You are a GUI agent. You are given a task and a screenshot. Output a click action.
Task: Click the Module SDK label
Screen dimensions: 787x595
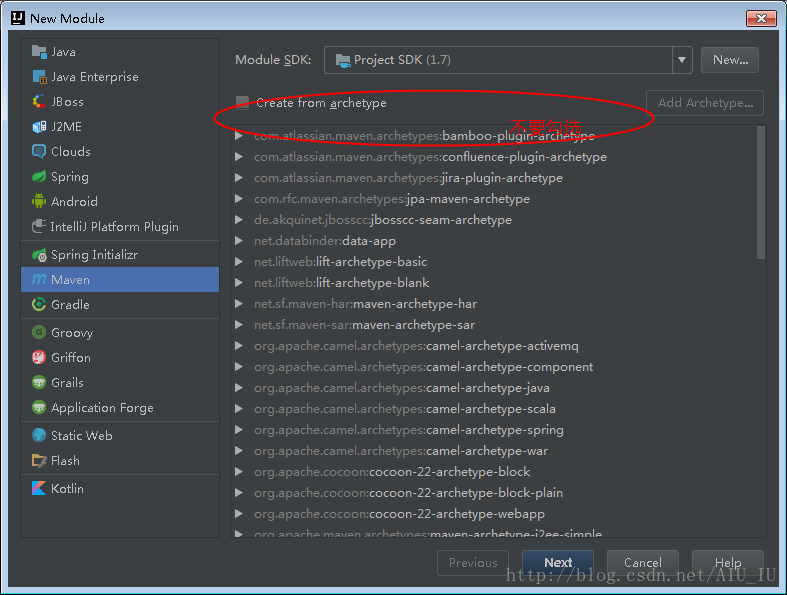[273, 60]
